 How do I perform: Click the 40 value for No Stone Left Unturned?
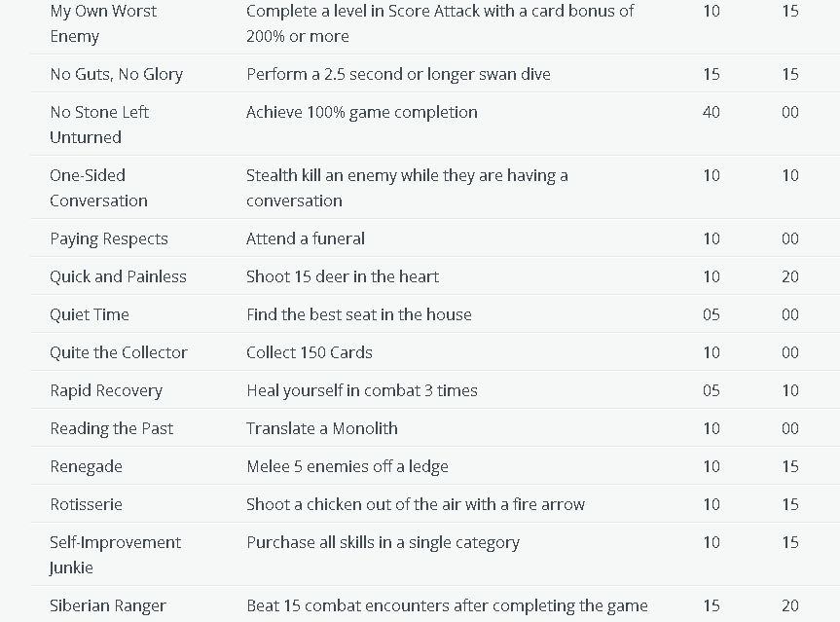coord(711,112)
